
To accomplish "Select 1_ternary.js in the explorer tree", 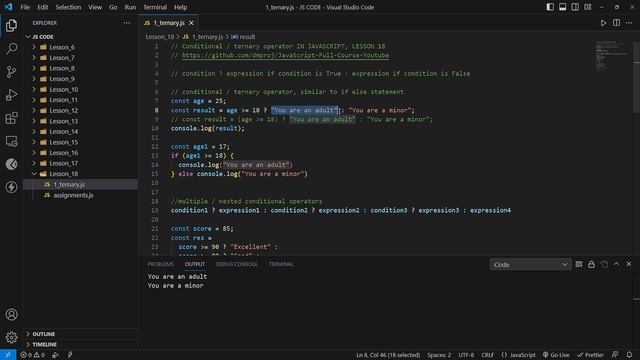I will pos(80,184).
